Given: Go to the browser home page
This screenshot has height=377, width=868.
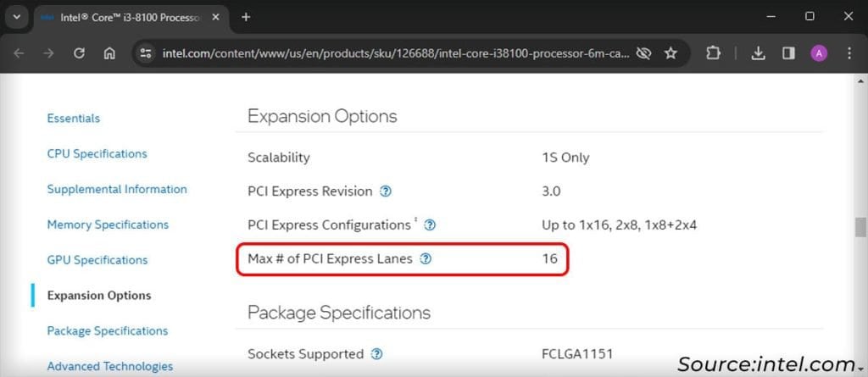Looking at the screenshot, I should [109, 53].
